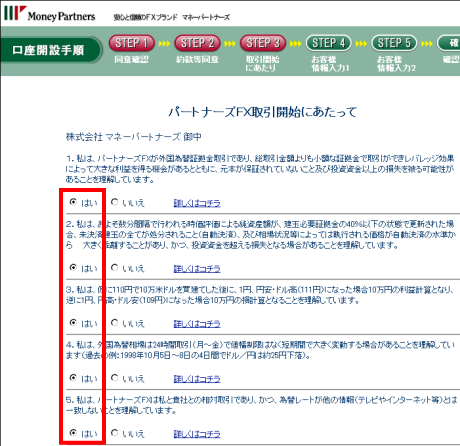The width and height of the screenshot is (460, 446).
Task: Open 詳しくはコチラ link for question 1
Action: point(197,203)
